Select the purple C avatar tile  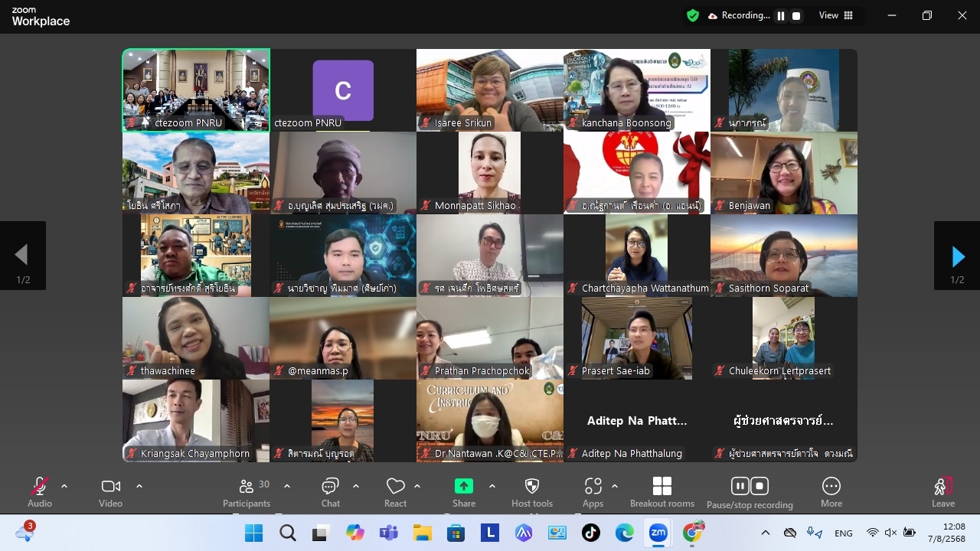click(343, 90)
